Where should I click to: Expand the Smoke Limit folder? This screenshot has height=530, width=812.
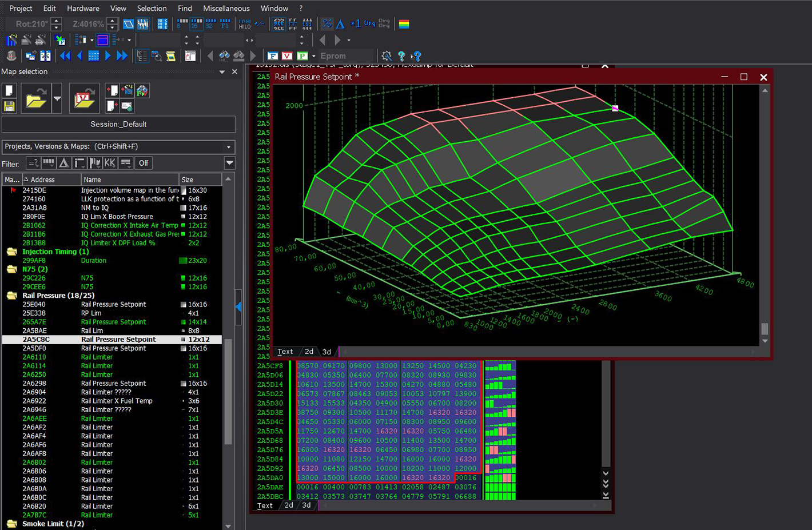[x=11, y=524]
